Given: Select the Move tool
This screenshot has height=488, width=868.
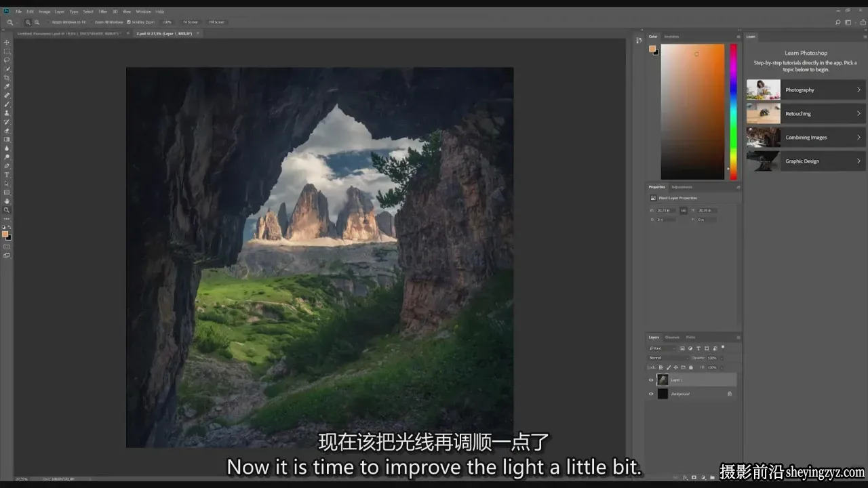Looking at the screenshot, I should [x=7, y=43].
